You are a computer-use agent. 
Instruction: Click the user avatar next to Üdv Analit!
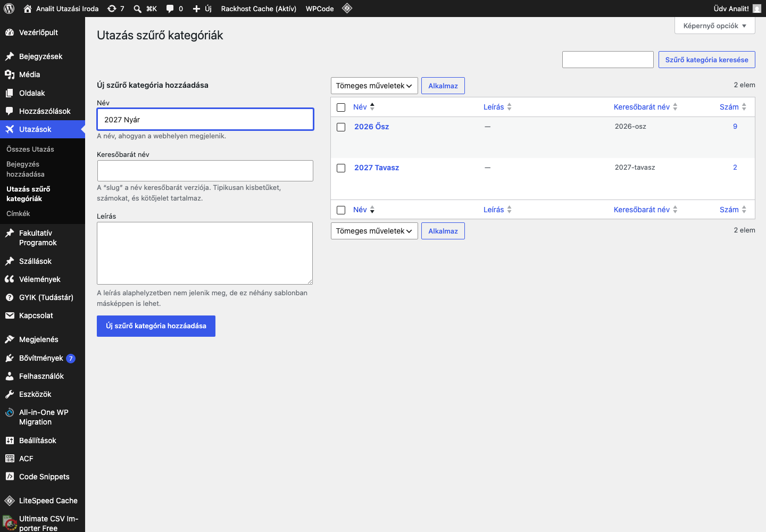pos(757,9)
